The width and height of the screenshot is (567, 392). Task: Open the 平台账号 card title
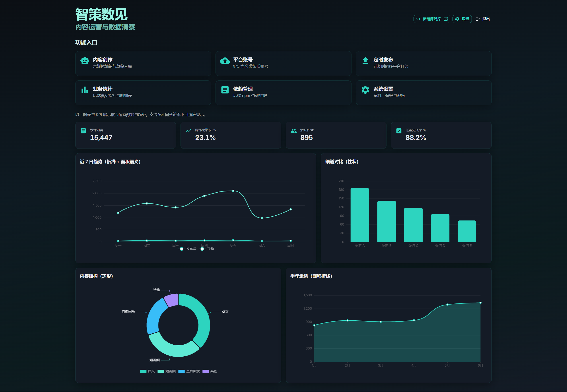243,60
